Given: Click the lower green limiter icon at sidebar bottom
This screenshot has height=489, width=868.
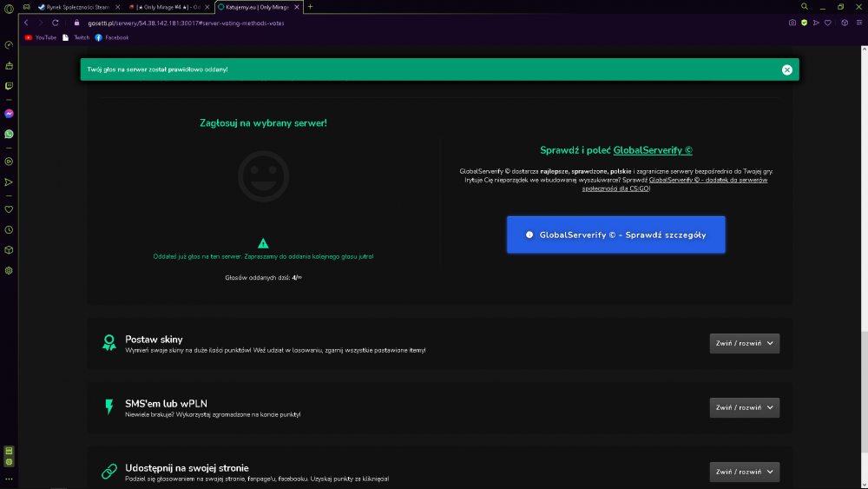Looking at the screenshot, I should 9,461.
